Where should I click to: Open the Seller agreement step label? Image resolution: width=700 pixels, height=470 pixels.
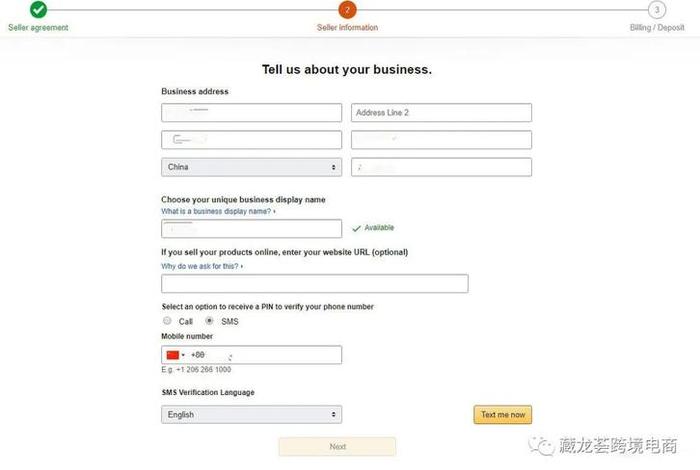click(x=38, y=28)
